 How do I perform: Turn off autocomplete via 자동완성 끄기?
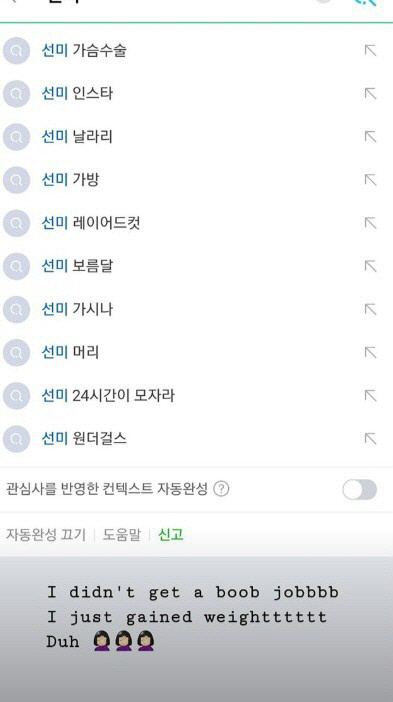click(x=46, y=535)
